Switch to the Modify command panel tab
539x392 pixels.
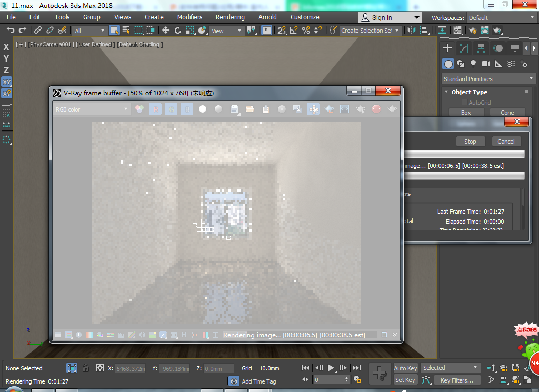[x=464, y=48]
